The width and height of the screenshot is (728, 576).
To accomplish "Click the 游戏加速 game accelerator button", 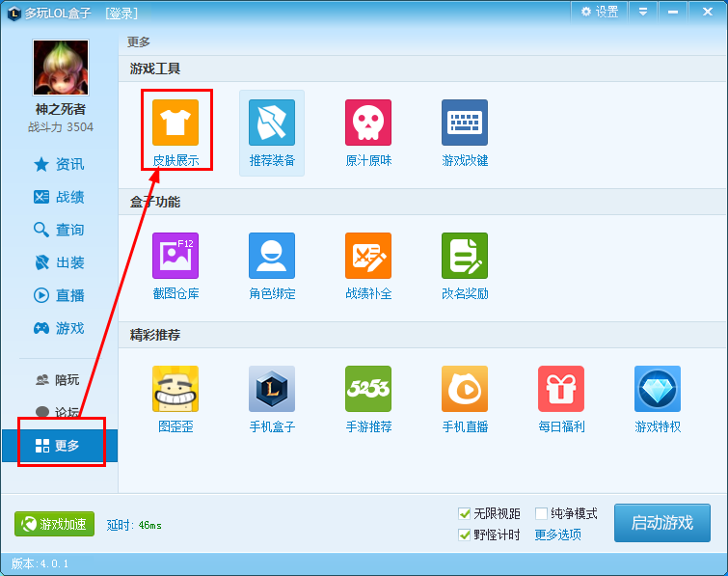I will 54,524.
